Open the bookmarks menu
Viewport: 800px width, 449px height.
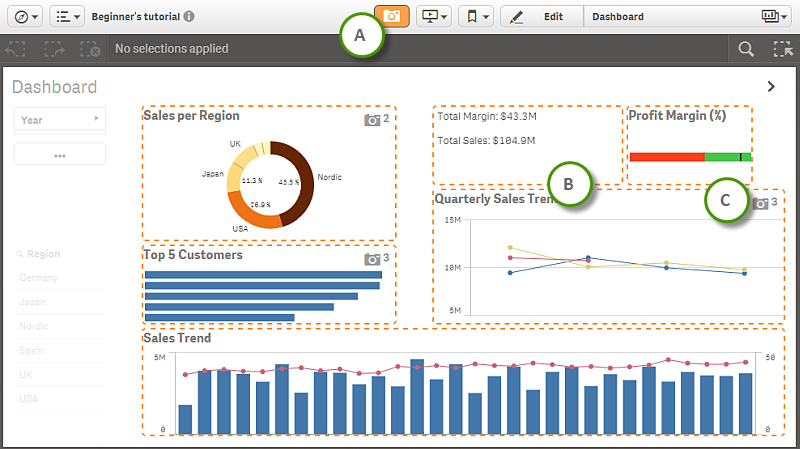pos(476,17)
